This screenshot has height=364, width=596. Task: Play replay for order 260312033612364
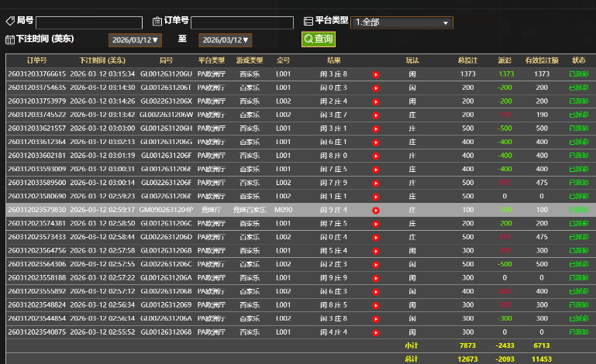(376, 143)
